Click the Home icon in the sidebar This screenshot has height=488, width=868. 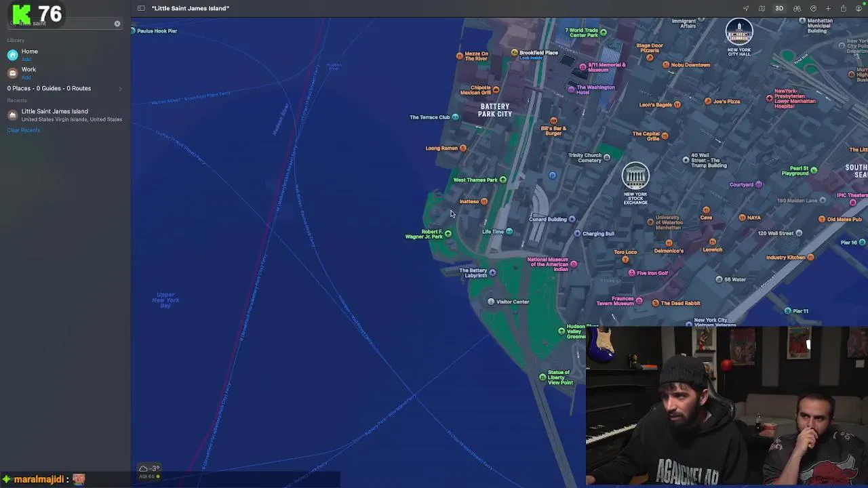[x=12, y=55]
